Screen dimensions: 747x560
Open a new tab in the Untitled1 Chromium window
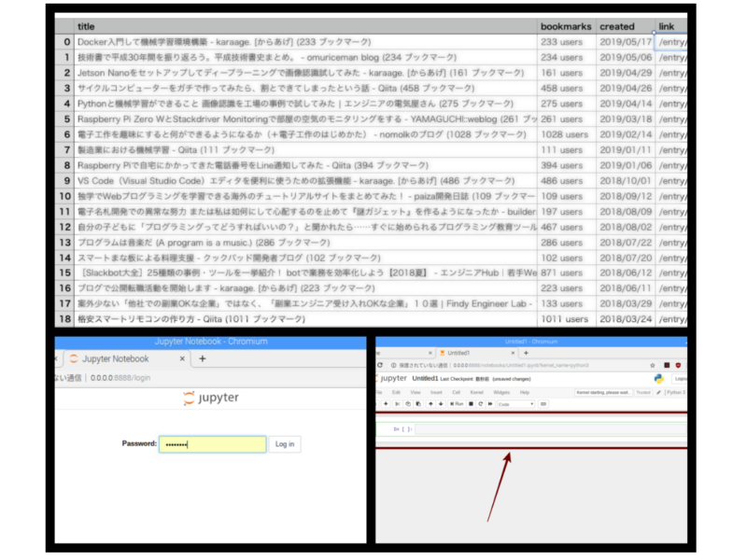tap(526, 353)
